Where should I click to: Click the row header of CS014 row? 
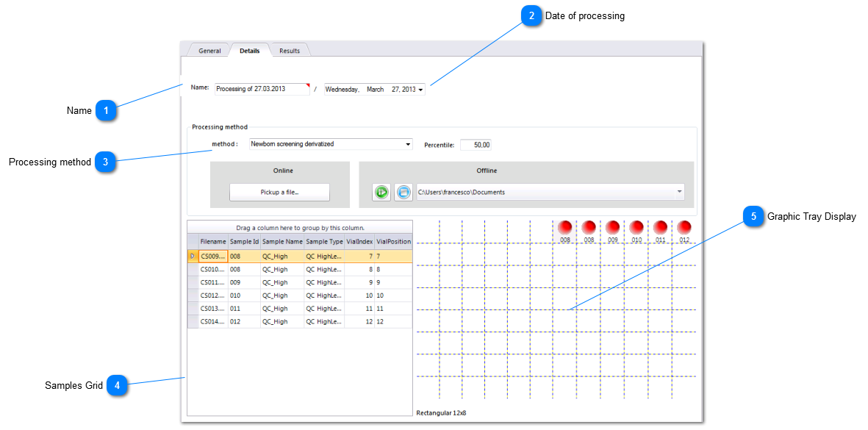193,321
